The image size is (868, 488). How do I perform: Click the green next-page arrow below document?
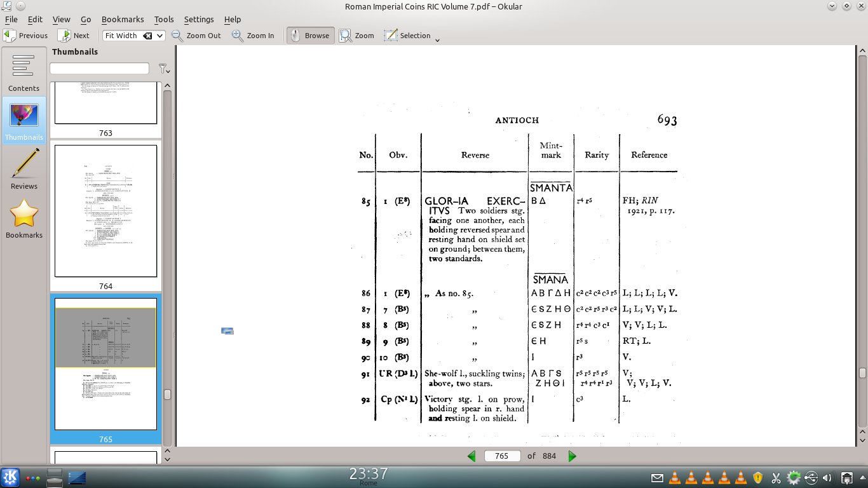pos(572,456)
